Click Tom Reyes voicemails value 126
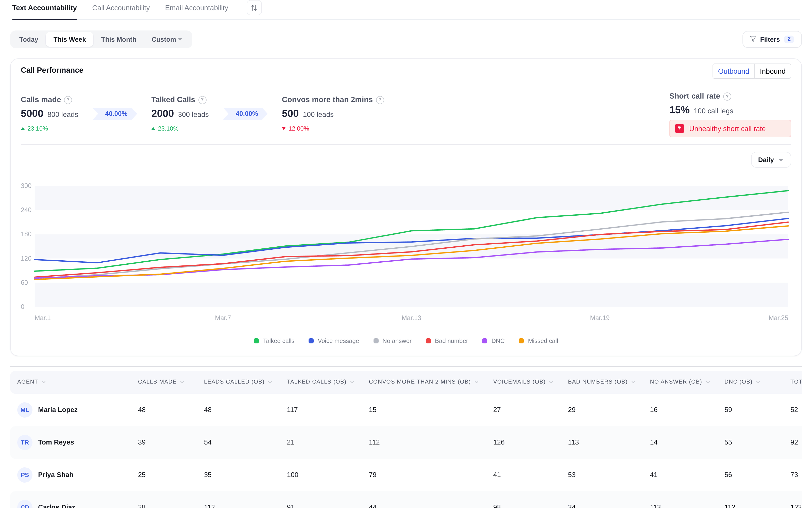This screenshot has height=508, width=812. click(499, 442)
